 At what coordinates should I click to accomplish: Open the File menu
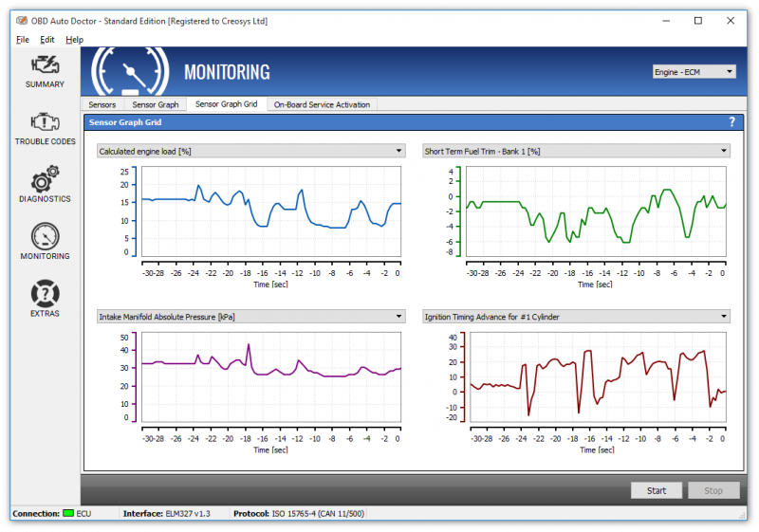tap(23, 40)
